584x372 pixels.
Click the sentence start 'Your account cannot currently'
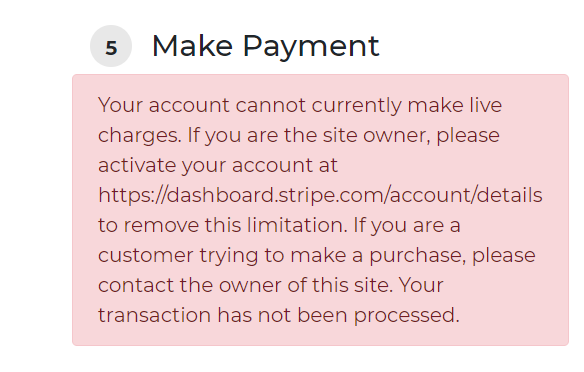pyautogui.click(x=250, y=105)
